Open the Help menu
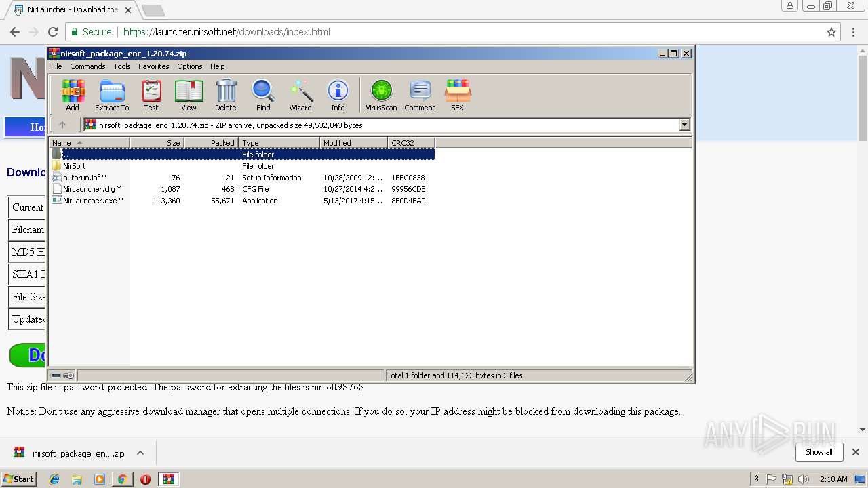868x488 pixels. [217, 66]
